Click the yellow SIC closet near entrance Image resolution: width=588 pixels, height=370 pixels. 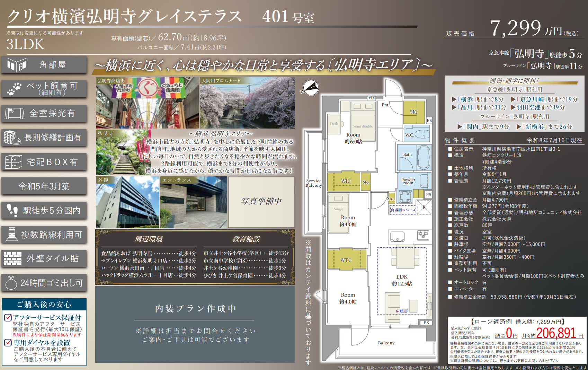coord(414,112)
